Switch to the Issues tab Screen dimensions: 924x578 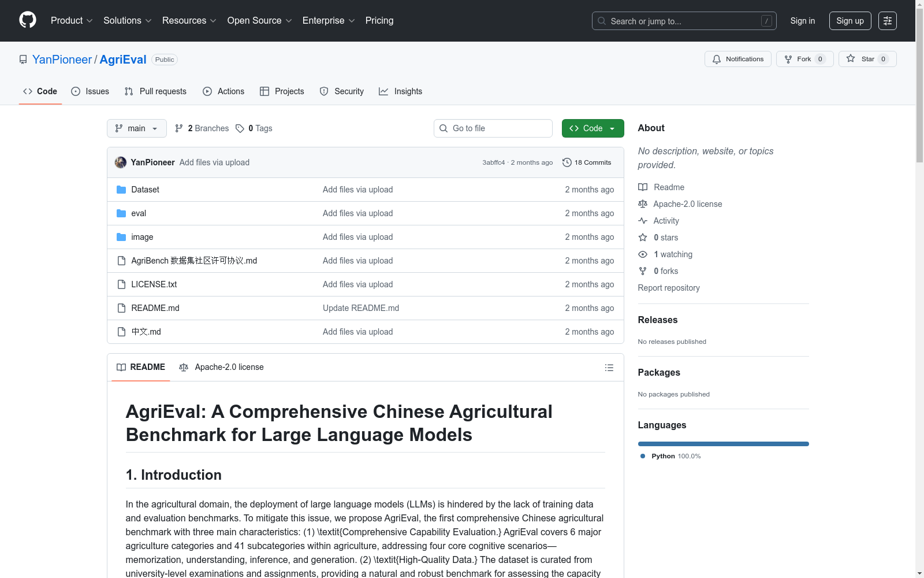[x=90, y=91]
